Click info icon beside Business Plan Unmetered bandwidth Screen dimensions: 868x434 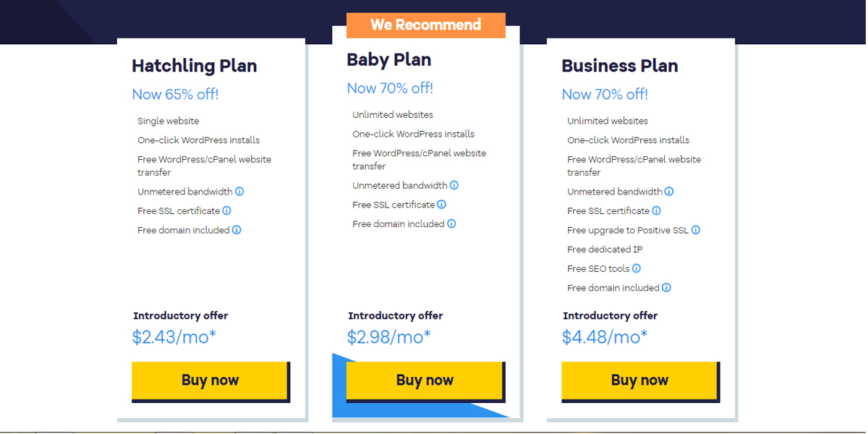pyautogui.click(x=669, y=192)
